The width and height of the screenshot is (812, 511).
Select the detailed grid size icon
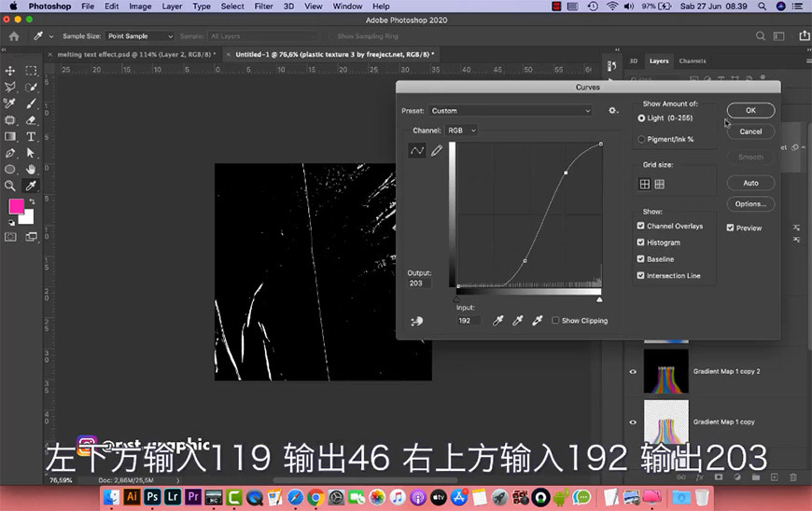(x=659, y=184)
